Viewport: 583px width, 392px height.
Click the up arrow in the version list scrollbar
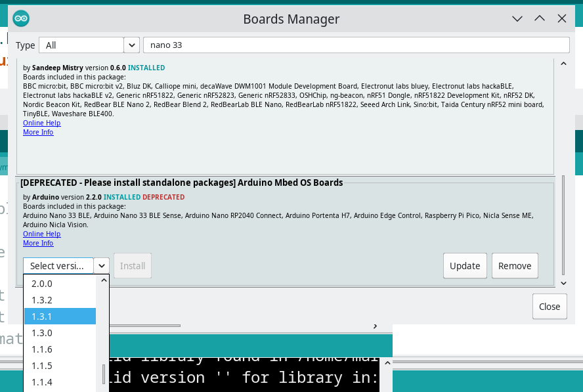(102, 279)
